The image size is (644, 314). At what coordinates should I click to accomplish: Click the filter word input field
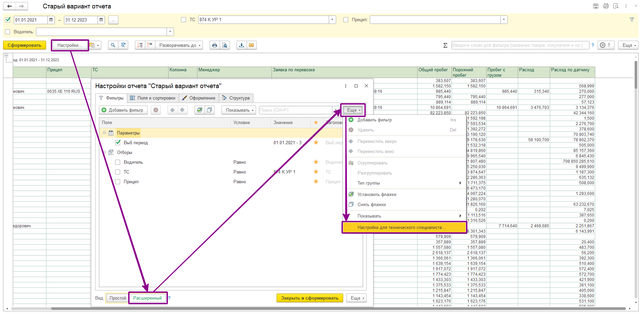[520, 45]
